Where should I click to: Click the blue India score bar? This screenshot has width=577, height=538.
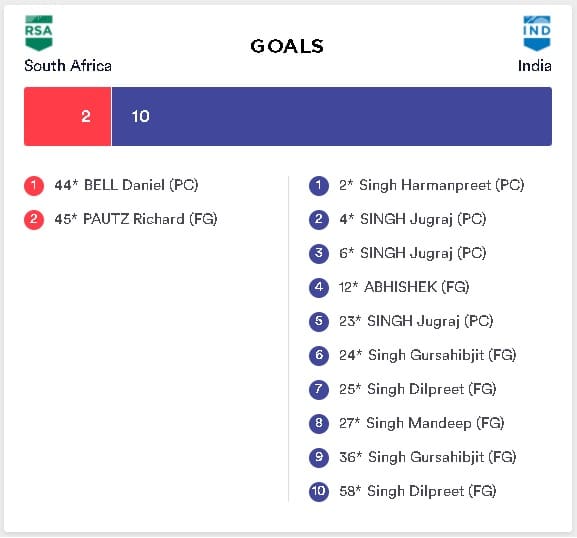coord(332,116)
